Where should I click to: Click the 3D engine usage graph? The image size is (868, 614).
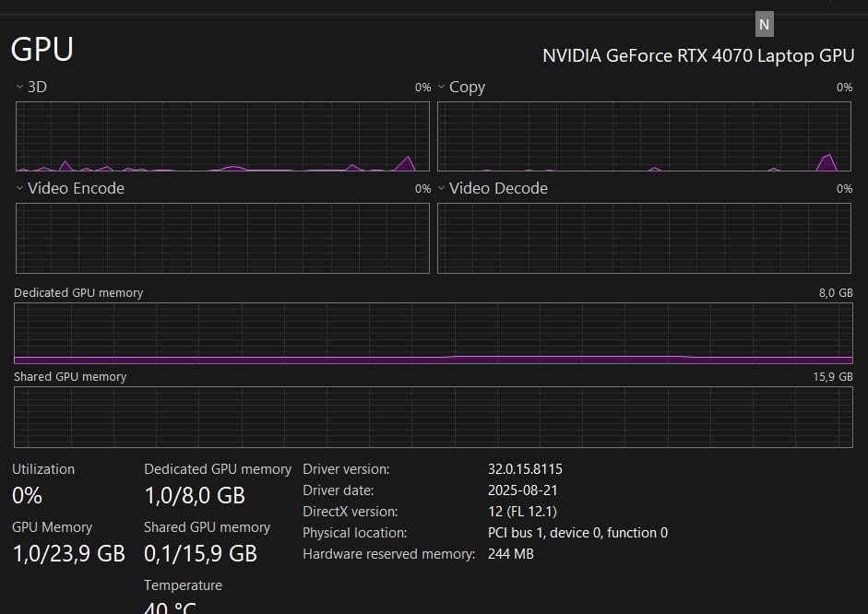click(x=222, y=136)
